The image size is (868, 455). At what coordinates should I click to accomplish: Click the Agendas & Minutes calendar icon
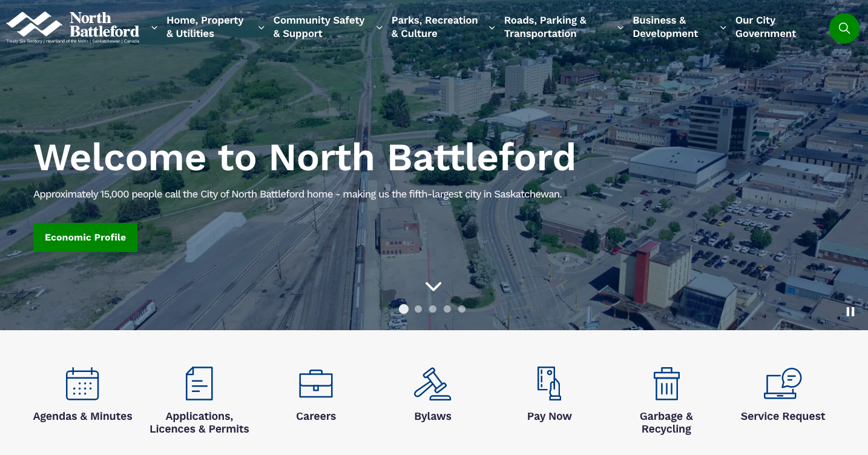point(82,384)
